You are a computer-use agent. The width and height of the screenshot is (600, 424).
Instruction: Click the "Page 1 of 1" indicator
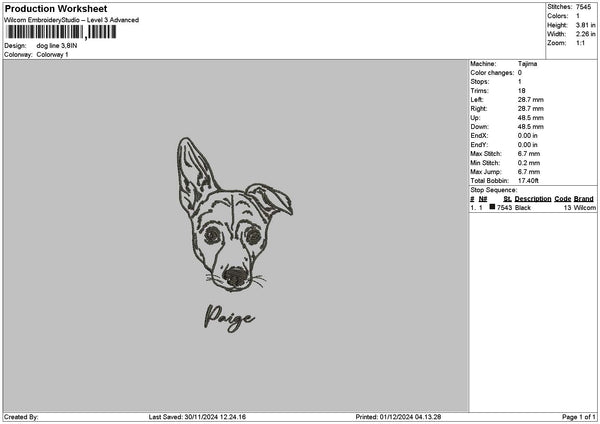coord(579,417)
